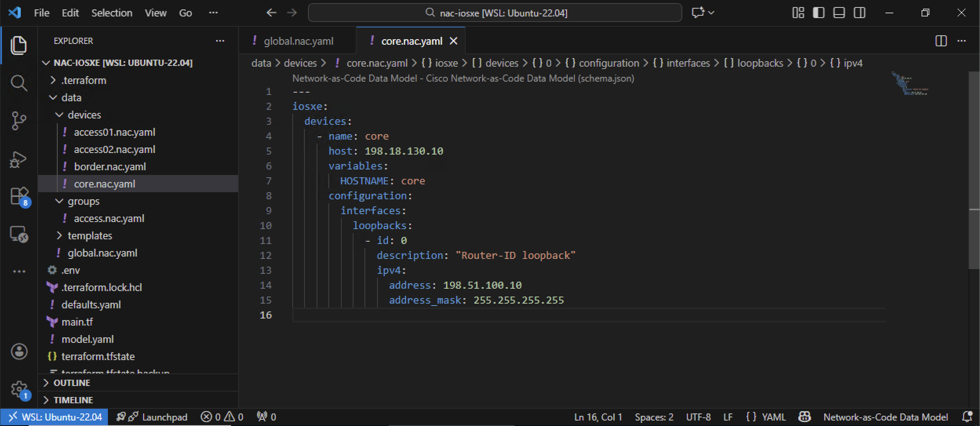Open the View menu
This screenshot has height=426, width=980.
[x=155, y=13]
